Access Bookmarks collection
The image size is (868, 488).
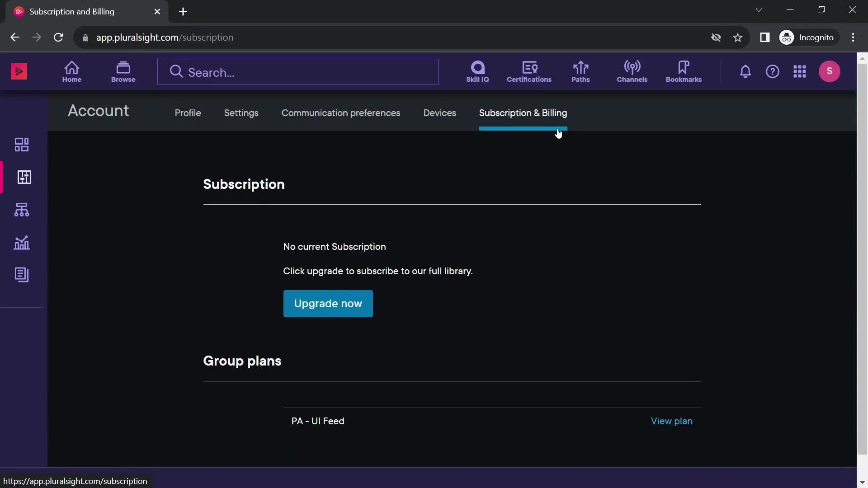coord(684,71)
